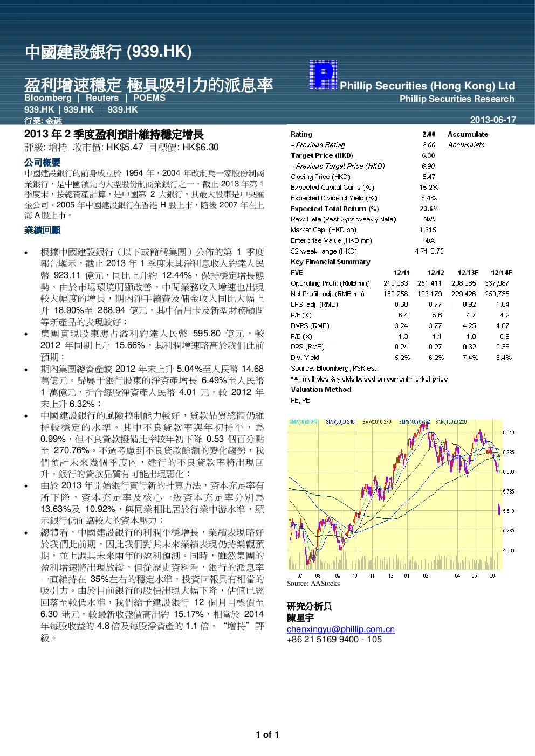Open the chenxingyu@phillip.com.cn email link
Viewport: 535px width, 756px height.
point(341,629)
